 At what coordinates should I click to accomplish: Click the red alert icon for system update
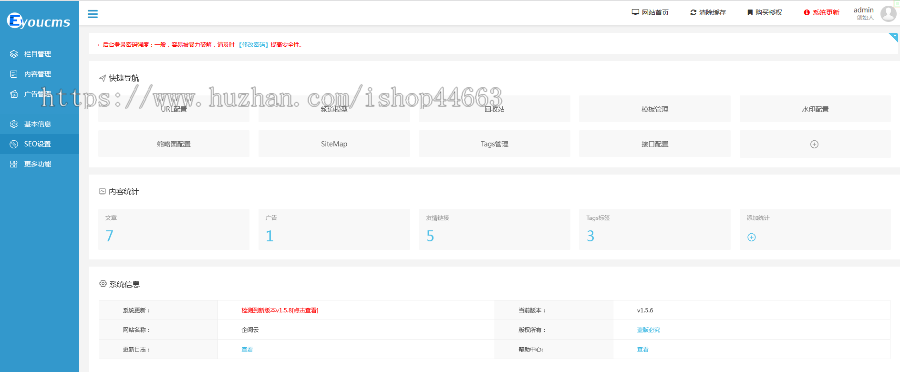click(x=806, y=12)
